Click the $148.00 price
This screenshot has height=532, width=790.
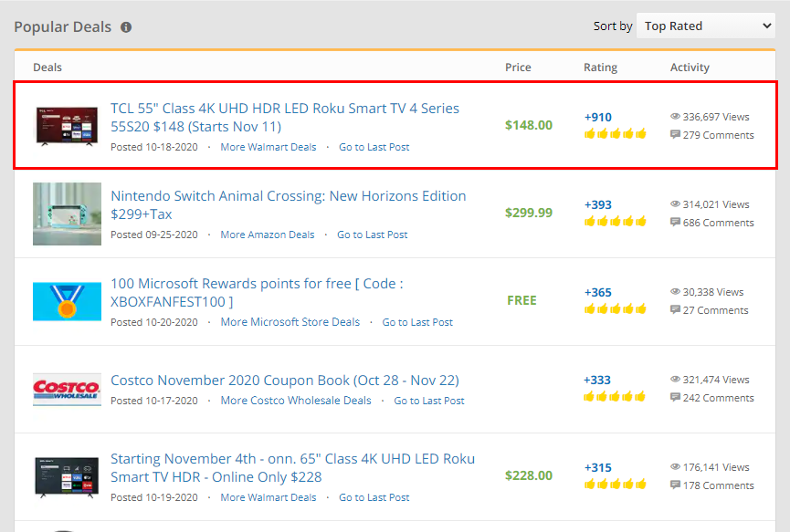point(529,125)
